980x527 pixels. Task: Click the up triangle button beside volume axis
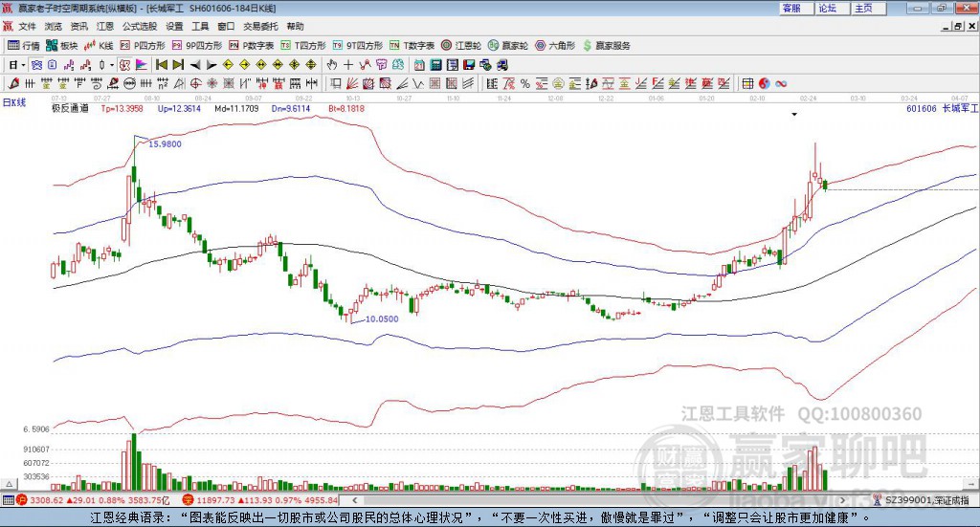click(9, 484)
